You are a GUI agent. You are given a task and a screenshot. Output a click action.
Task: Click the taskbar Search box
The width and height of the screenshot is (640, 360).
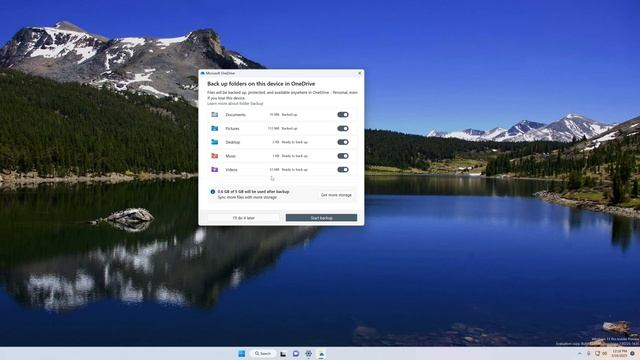(x=263, y=353)
